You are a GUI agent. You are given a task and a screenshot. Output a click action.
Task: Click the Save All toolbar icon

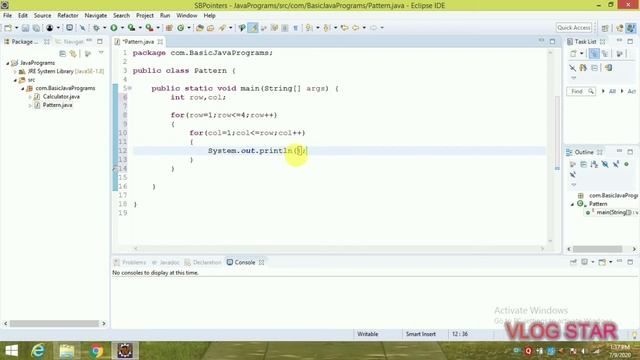point(36,28)
